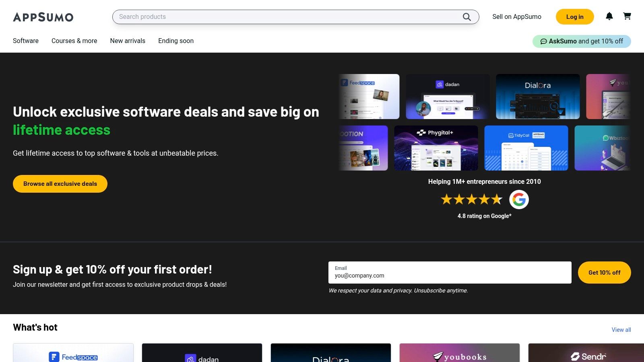Screen dimensions: 644x362
Task: Click the 4.8 rating on Google text
Action: tap(485, 216)
